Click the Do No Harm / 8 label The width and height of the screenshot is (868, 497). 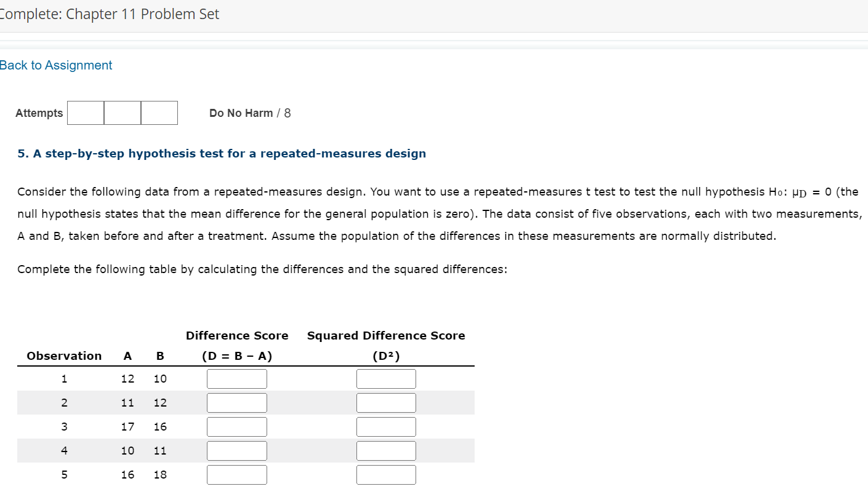pos(249,113)
